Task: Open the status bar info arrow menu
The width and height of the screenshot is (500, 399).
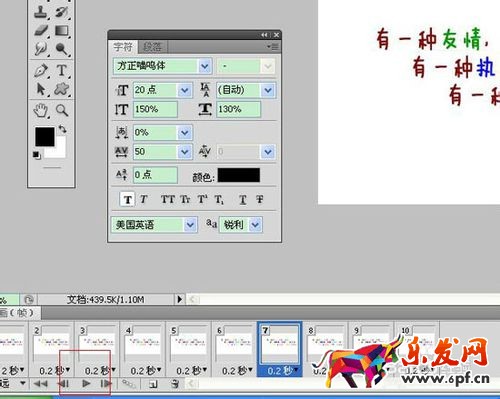Action: [x=180, y=299]
